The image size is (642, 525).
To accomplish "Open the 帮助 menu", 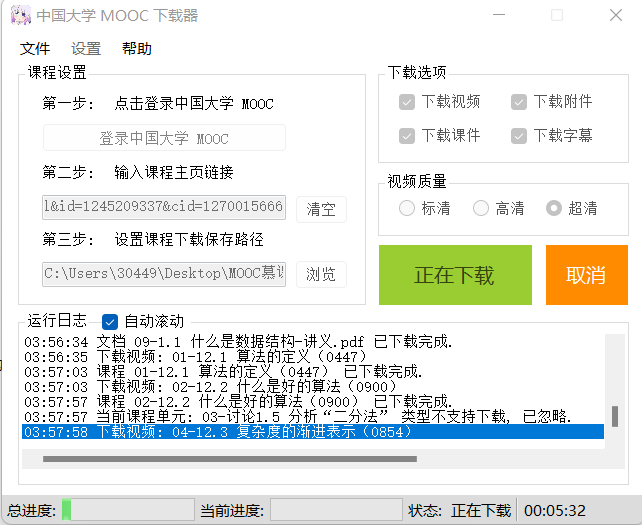I will (x=137, y=49).
